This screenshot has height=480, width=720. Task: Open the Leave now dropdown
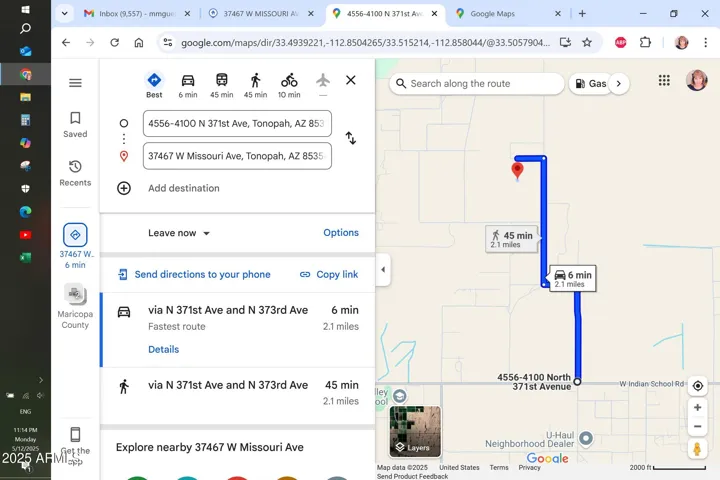coord(179,233)
